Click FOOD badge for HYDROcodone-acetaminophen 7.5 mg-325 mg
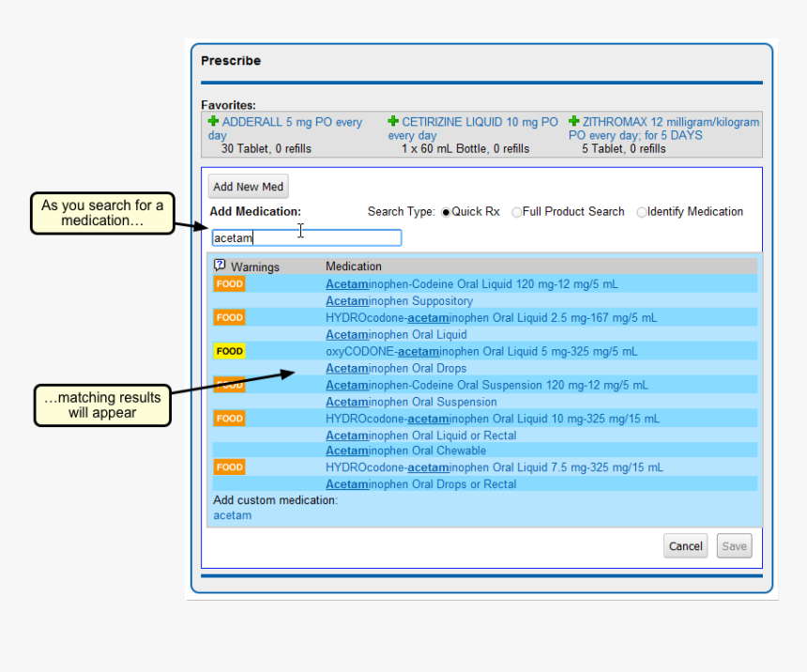This screenshot has width=807, height=672. pyautogui.click(x=229, y=466)
